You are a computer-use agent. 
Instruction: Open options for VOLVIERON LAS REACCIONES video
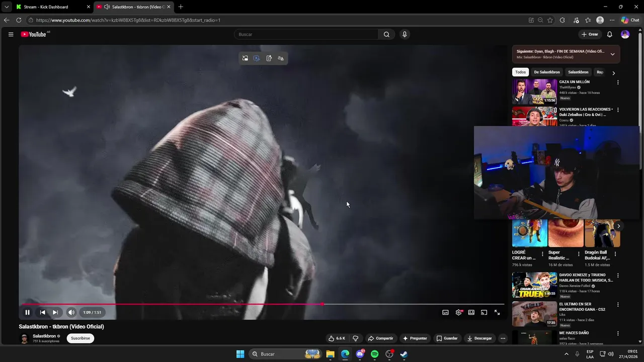coord(618,110)
